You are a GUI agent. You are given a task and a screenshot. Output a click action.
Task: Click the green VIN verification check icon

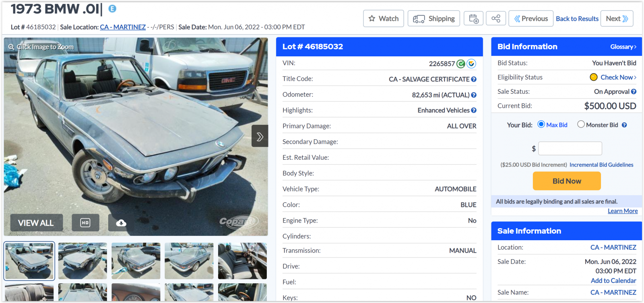click(x=461, y=64)
